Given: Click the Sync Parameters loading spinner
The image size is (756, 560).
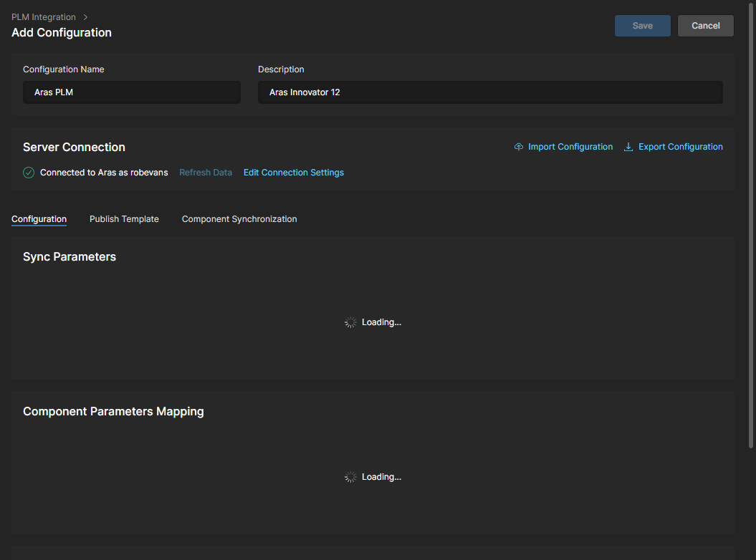Looking at the screenshot, I should click(x=350, y=322).
